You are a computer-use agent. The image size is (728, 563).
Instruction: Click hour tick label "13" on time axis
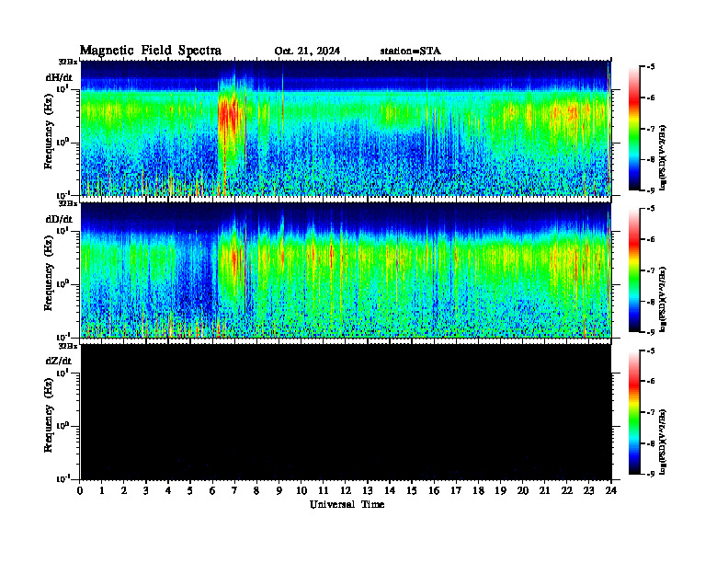368,490
